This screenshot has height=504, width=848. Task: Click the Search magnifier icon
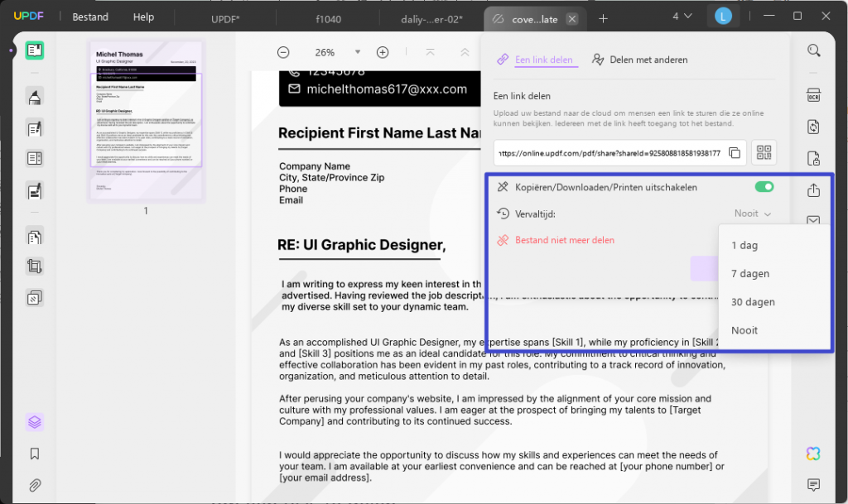[813, 50]
